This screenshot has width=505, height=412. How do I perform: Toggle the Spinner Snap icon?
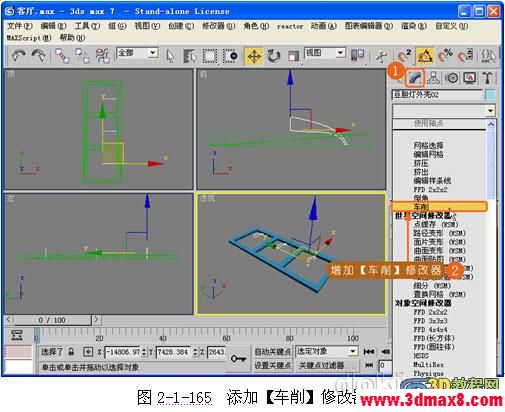point(465,56)
